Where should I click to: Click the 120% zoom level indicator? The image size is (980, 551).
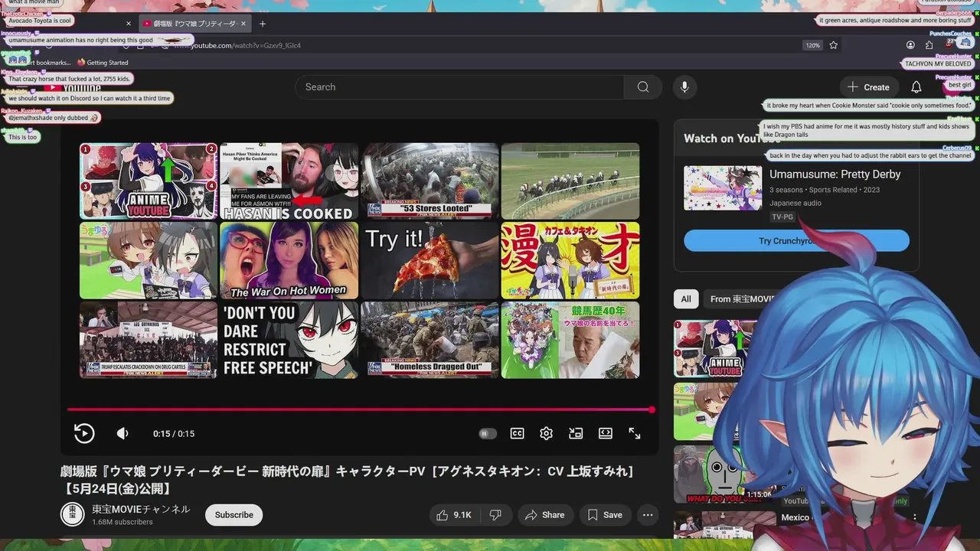812,45
